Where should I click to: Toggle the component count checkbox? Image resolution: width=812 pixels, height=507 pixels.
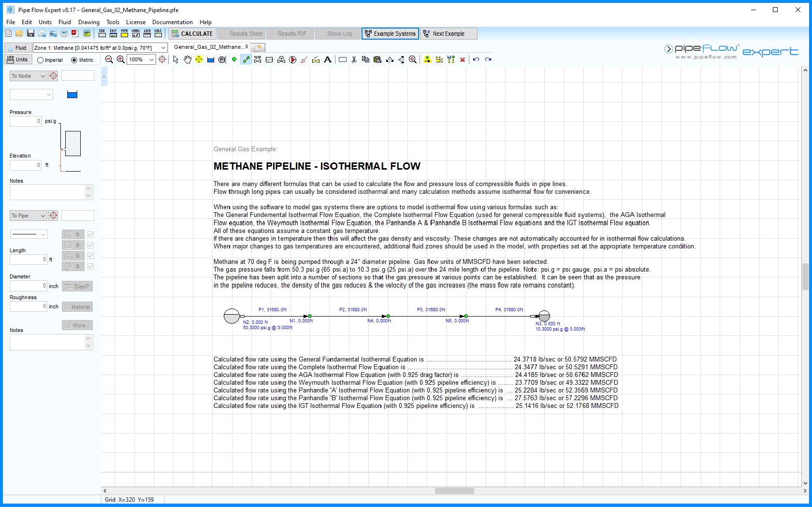pos(90,245)
